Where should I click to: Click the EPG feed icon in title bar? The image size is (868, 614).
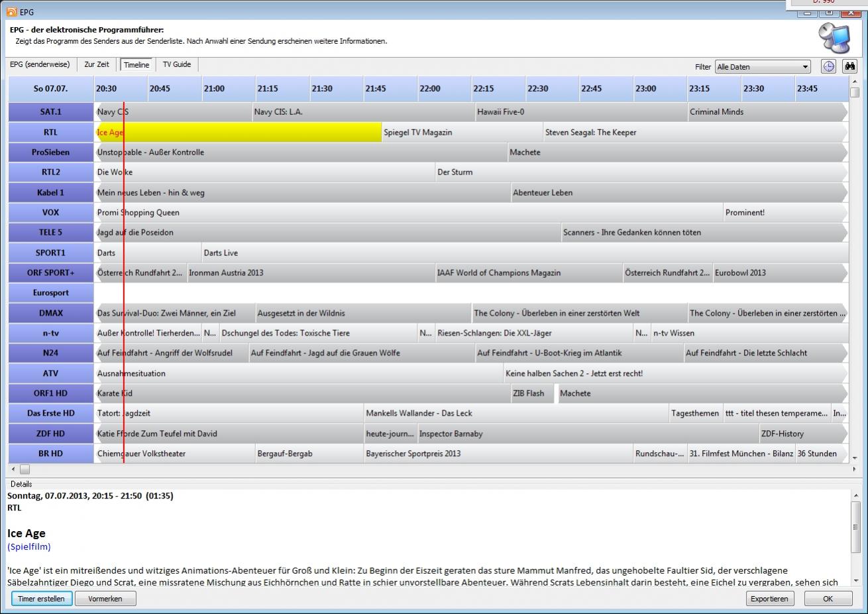coord(12,11)
